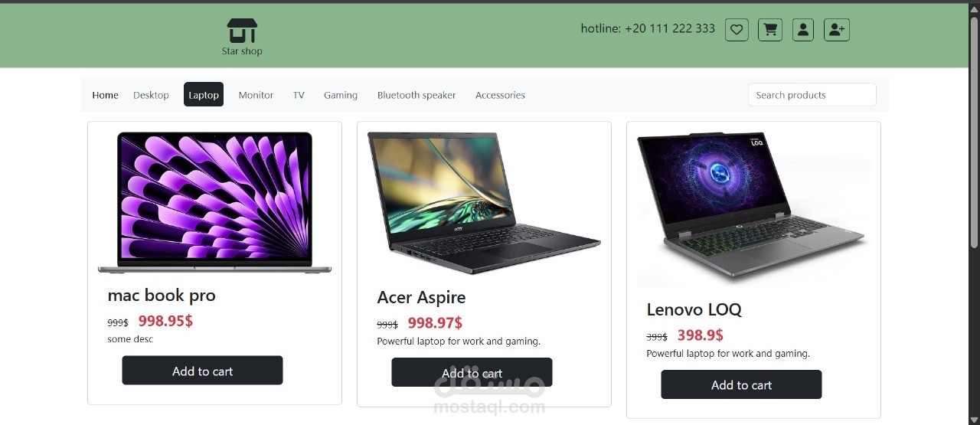Open the Desktop category
The image size is (980, 425).
point(151,95)
